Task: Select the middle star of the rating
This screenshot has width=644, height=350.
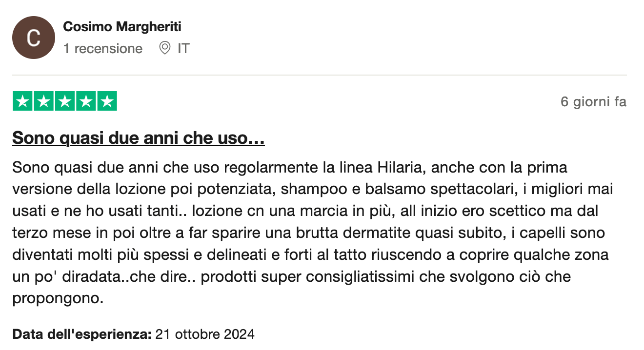Action: pyautogui.click(x=65, y=101)
